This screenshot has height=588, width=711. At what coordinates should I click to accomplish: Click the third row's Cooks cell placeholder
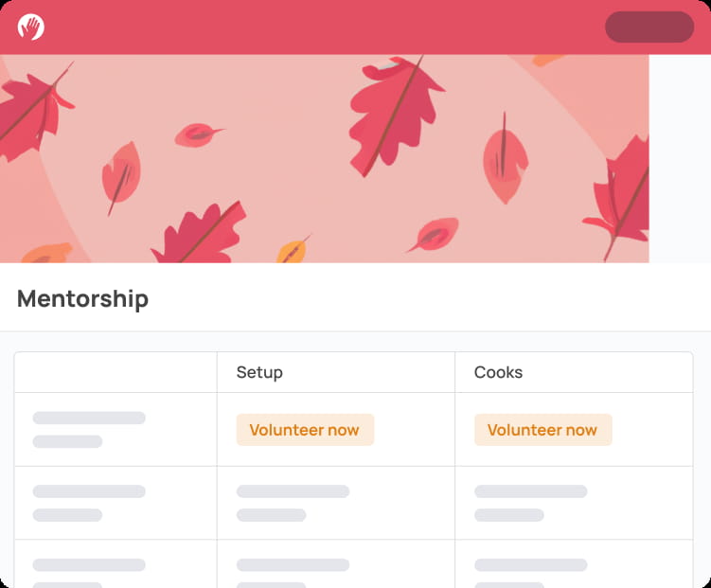coord(530,570)
